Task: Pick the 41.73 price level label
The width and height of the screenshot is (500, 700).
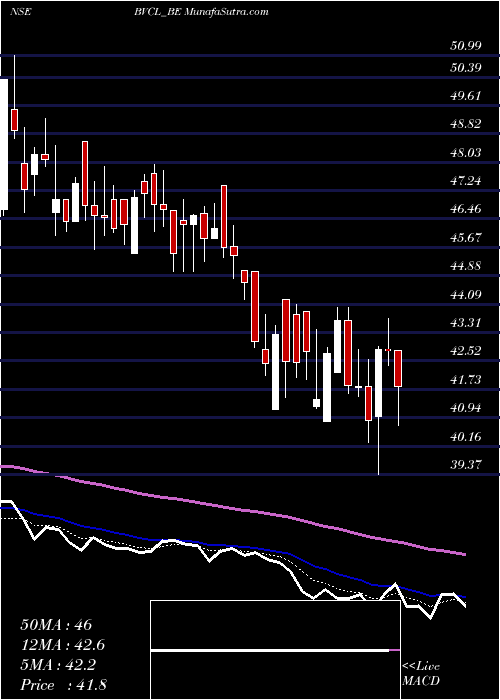Action: point(466,379)
